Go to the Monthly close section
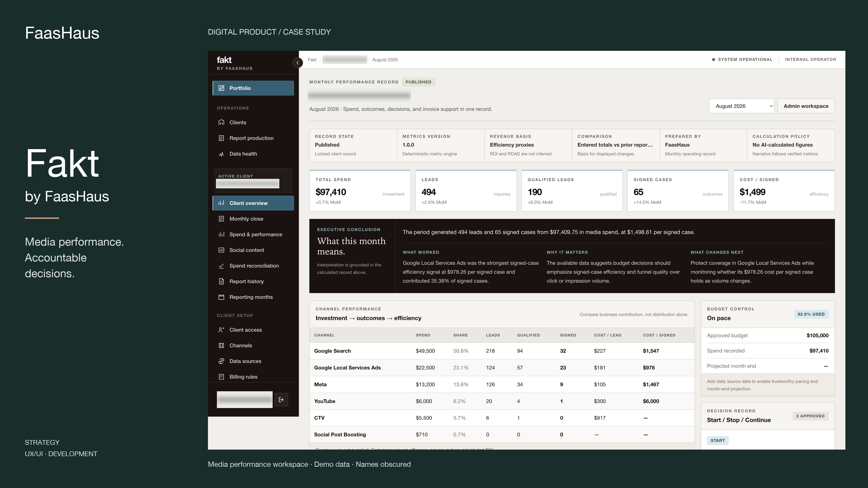This screenshot has height=488, width=868. coord(253,219)
